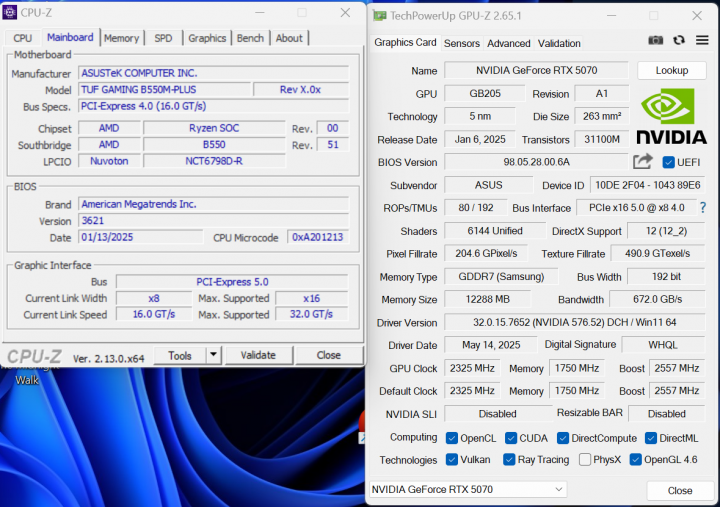
Task: Click manufacturer ASUSTeK COMPUTER INC.
Action: pyautogui.click(x=214, y=73)
